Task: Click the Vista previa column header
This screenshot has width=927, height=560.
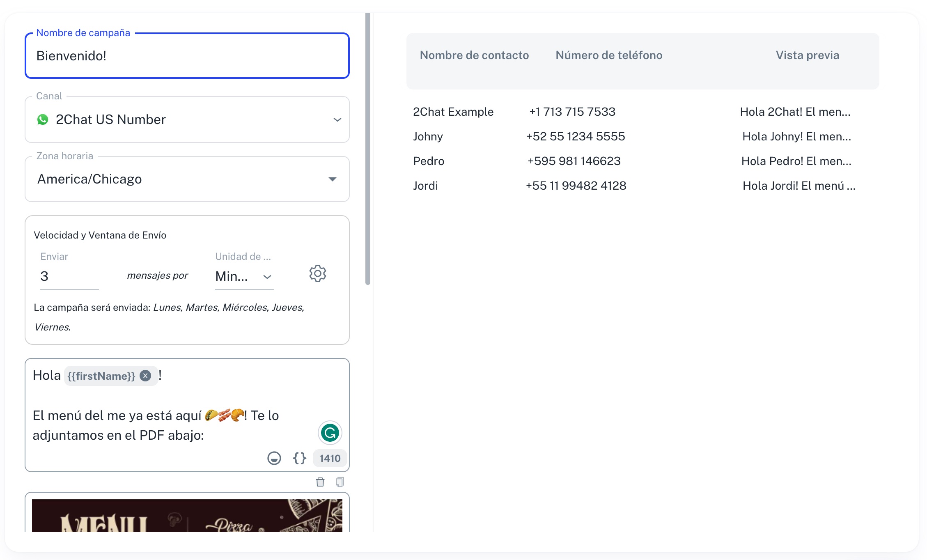Action: point(807,55)
